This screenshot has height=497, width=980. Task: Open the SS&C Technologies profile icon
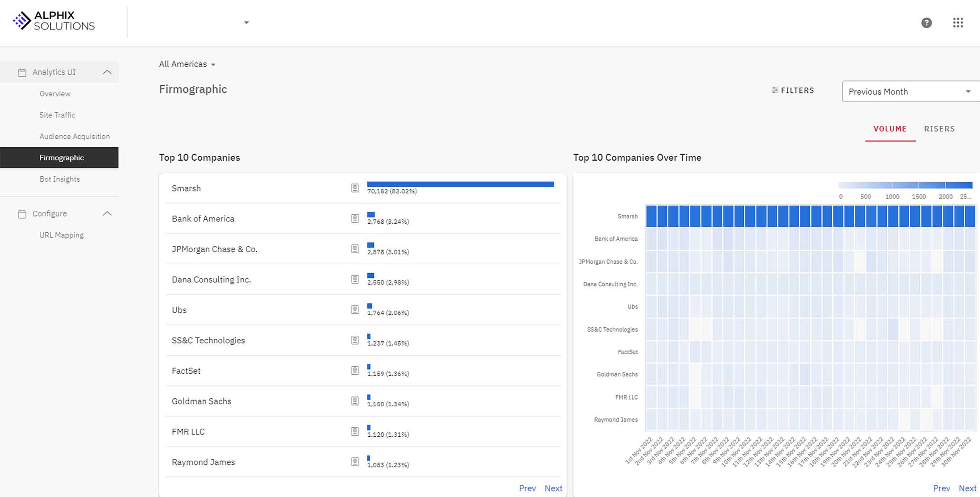point(354,340)
